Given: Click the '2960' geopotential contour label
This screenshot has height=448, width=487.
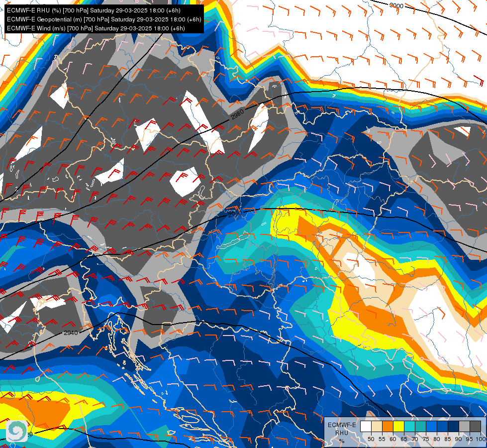Looking at the screenshot, I should 235,214.
